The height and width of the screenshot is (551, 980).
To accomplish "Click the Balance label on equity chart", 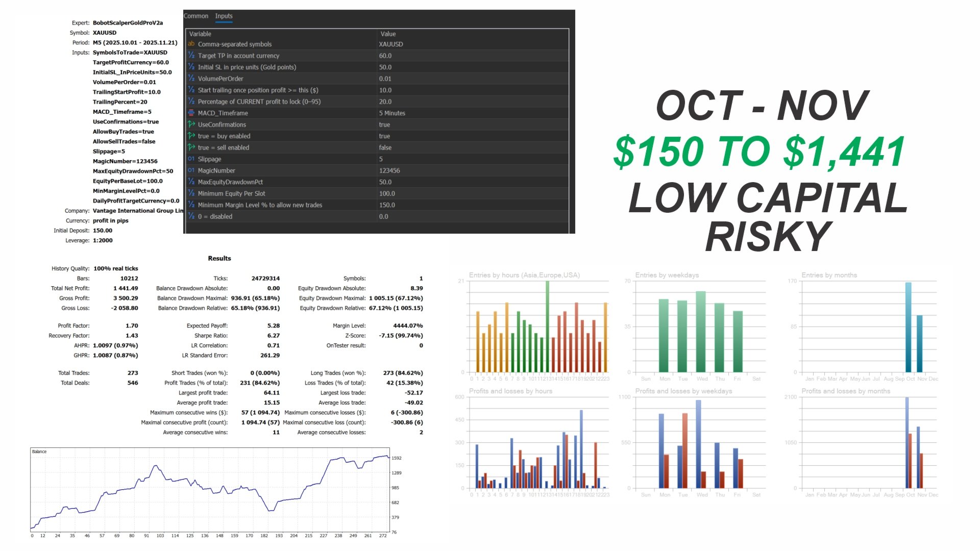I will tap(39, 452).
